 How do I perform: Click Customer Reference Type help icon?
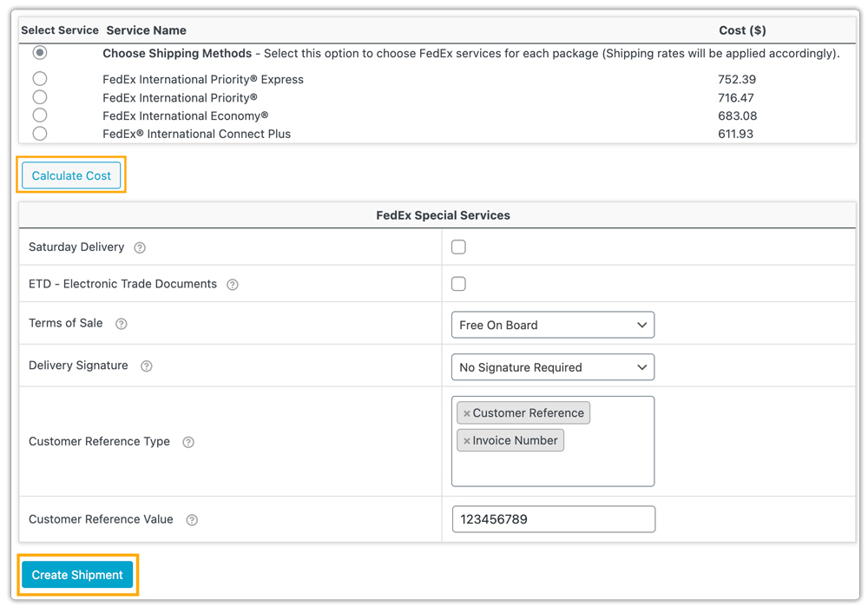[x=188, y=442]
